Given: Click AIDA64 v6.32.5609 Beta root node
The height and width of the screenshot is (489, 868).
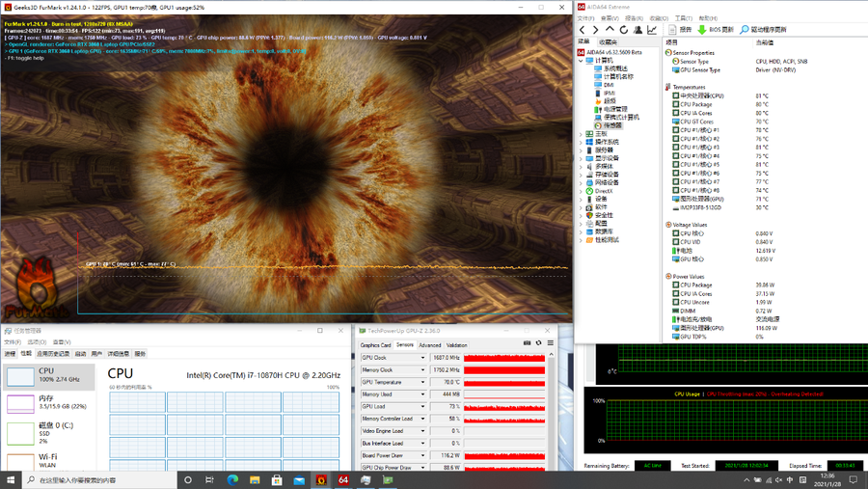Looking at the screenshot, I should 614,53.
